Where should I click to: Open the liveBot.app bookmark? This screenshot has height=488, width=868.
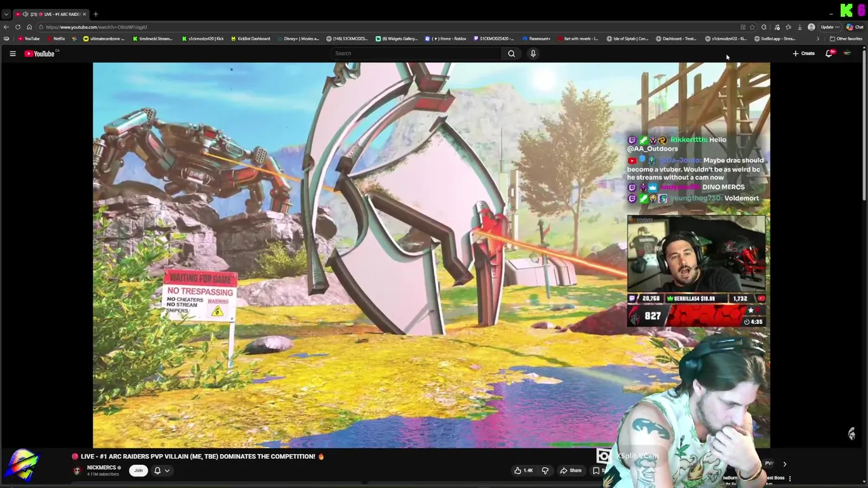[774, 39]
